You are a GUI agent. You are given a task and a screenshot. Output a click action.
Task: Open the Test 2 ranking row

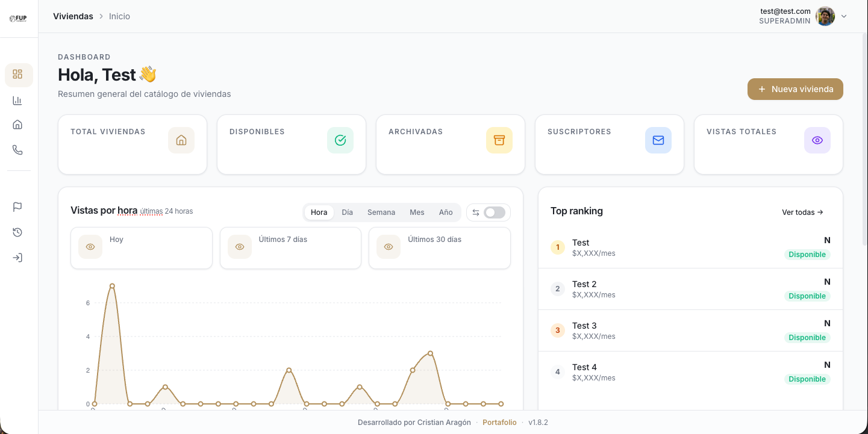coord(690,290)
